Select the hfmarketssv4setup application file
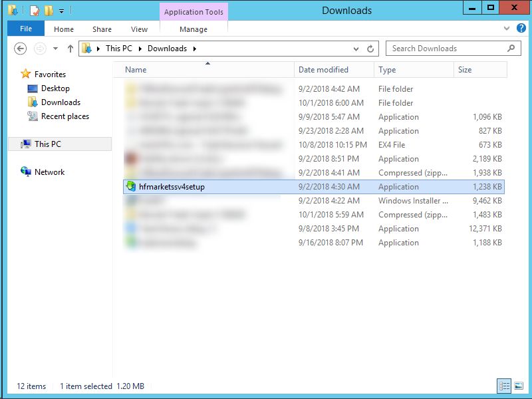 [172, 187]
